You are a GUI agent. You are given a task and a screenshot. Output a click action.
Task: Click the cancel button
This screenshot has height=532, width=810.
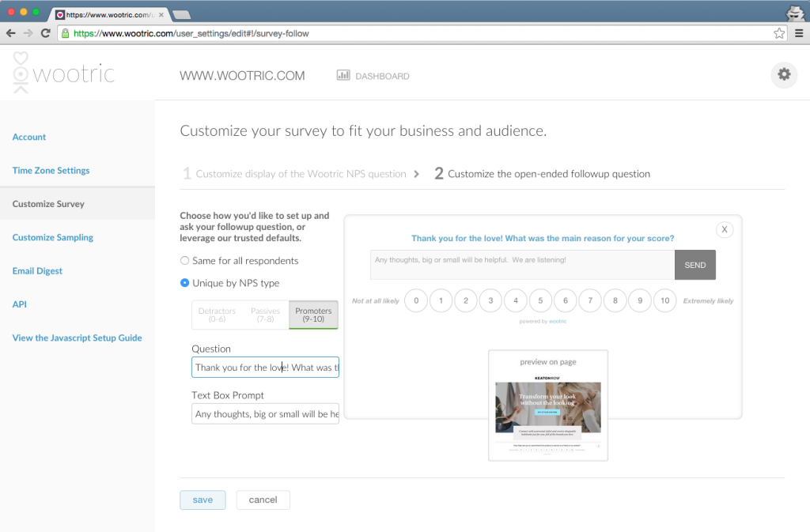click(263, 500)
